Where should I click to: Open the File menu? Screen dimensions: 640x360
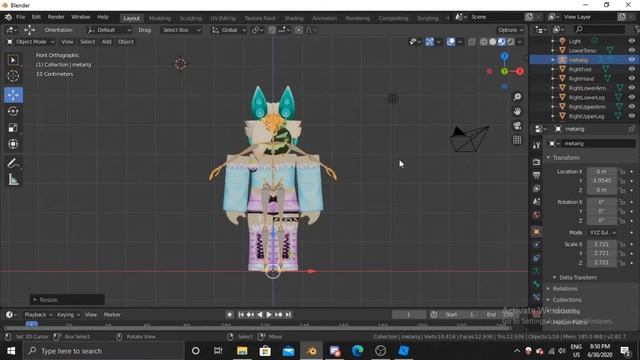pos(20,17)
